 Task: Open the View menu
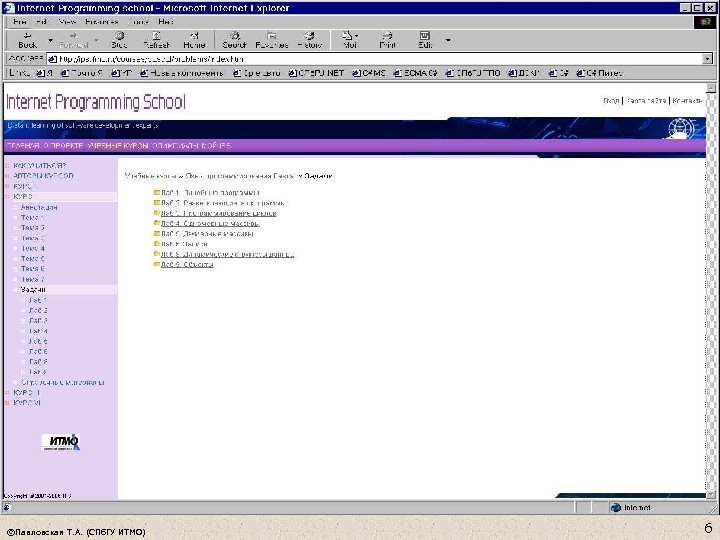[67, 22]
